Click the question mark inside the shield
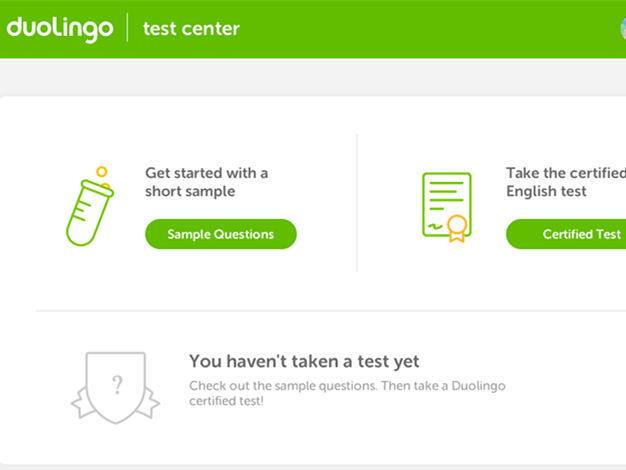This screenshot has width=626, height=470. pyautogui.click(x=117, y=383)
